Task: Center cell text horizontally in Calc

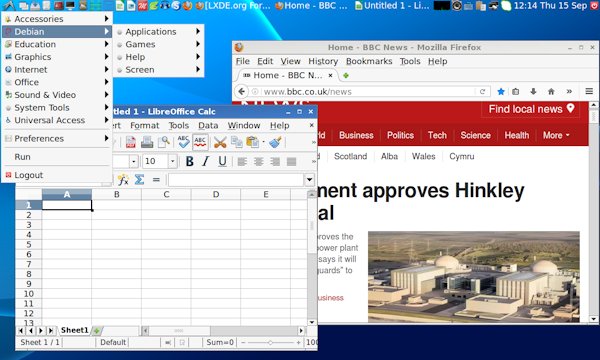Action: 258,162
